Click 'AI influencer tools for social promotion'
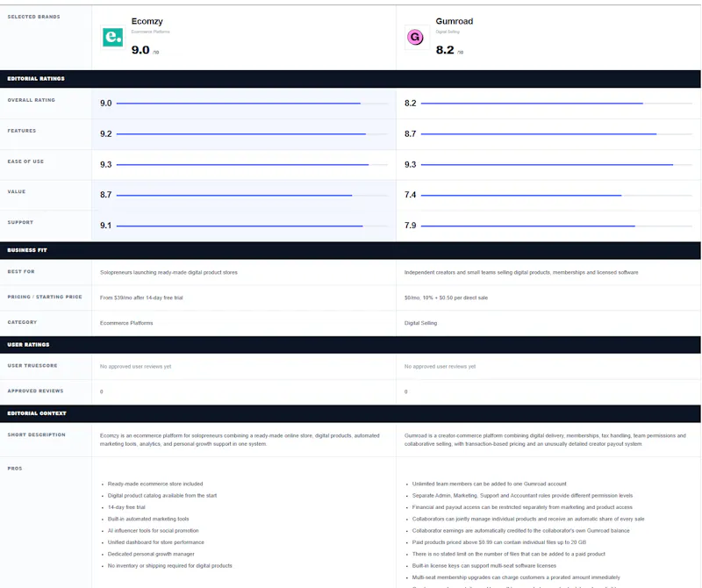The height and width of the screenshot is (588, 702). point(153,531)
